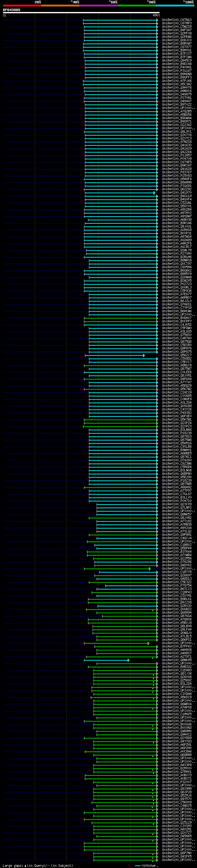Click label UniRef100_A3LUG5
197x868 pixels.
pyautogui.click(x=177, y=332)
